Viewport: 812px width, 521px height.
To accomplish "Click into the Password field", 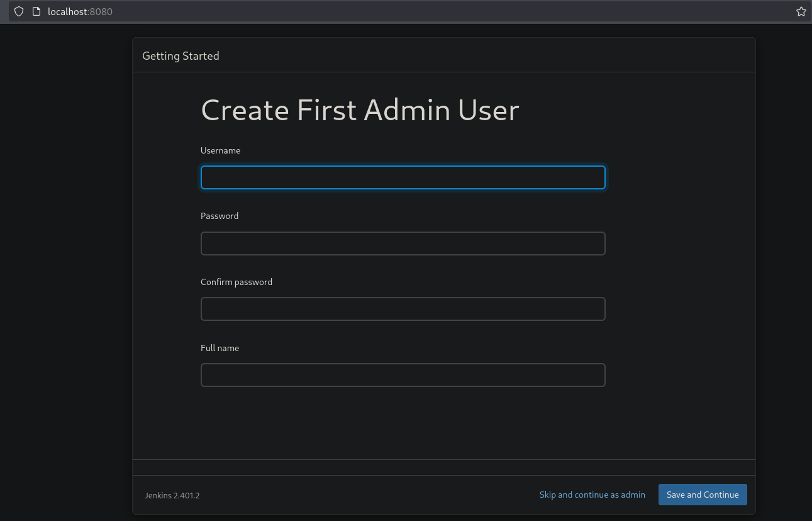I will (x=403, y=244).
